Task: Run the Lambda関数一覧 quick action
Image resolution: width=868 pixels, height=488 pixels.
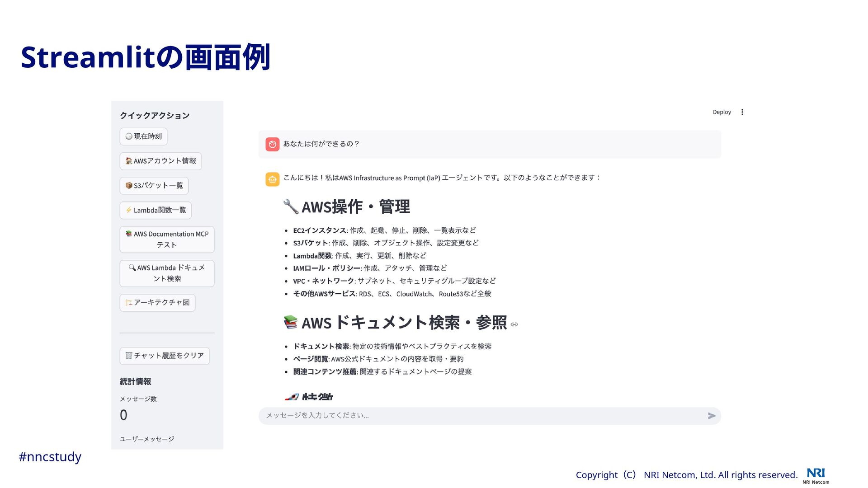Action: tap(156, 210)
